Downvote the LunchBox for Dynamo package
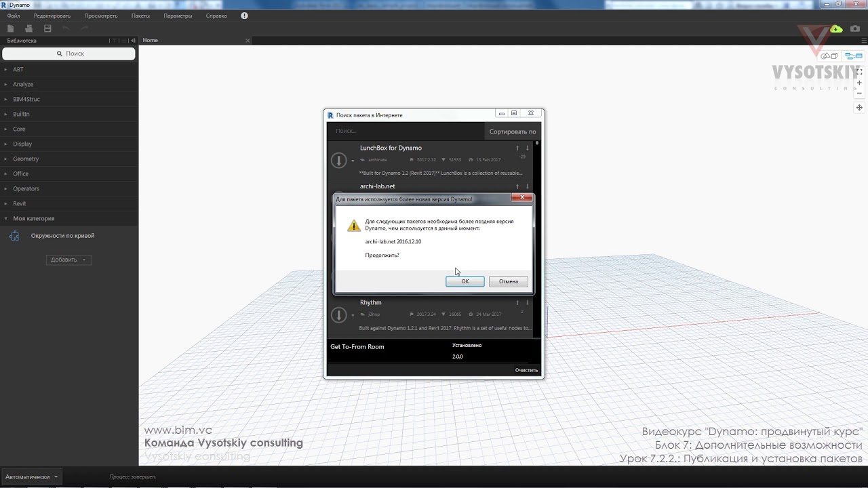The width and height of the screenshot is (868, 488). [x=527, y=148]
